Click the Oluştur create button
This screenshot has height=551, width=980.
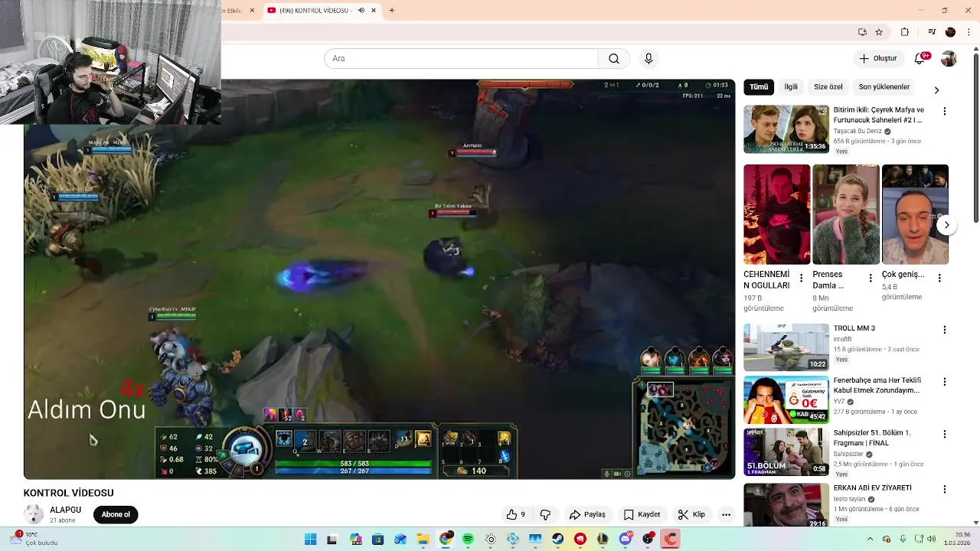point(877,59)
